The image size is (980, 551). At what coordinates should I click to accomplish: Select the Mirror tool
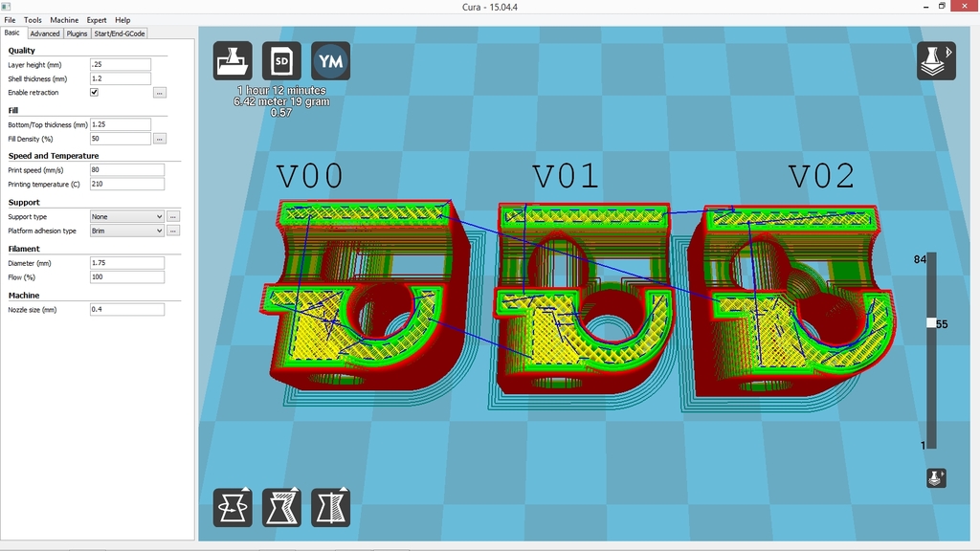(331, 507)
